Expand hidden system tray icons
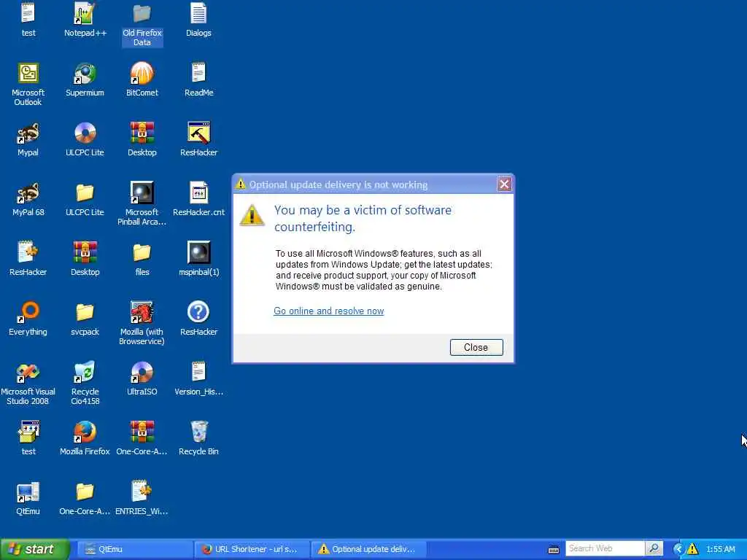The height and width of the screenshot is (560, 747). (x=678, y=549)
